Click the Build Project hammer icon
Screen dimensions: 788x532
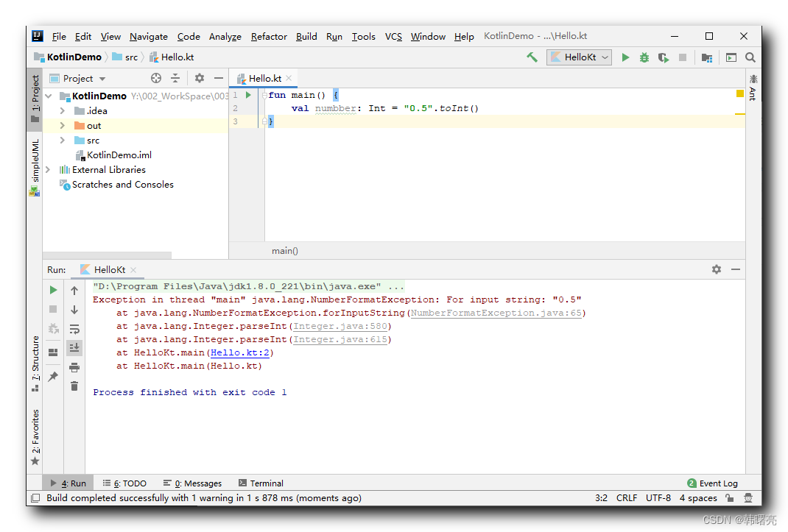point(532,57)
